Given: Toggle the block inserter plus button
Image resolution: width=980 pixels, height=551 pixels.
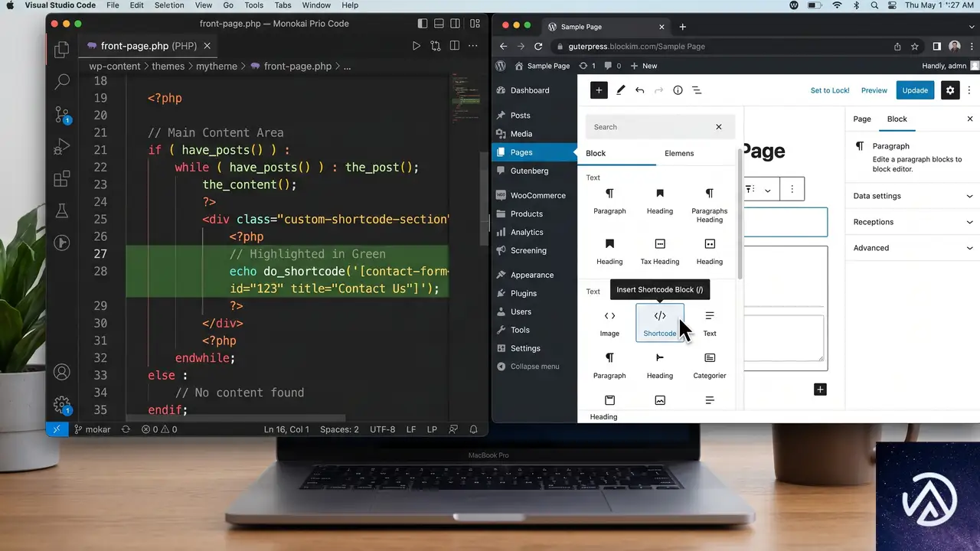Looking at the screenshot, I should coord(599,90).
